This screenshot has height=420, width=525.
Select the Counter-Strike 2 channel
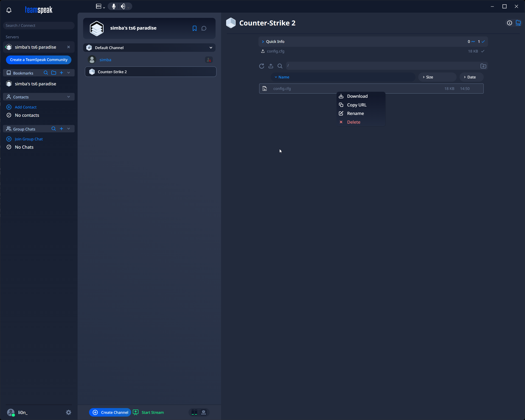(x=151, y=72)
